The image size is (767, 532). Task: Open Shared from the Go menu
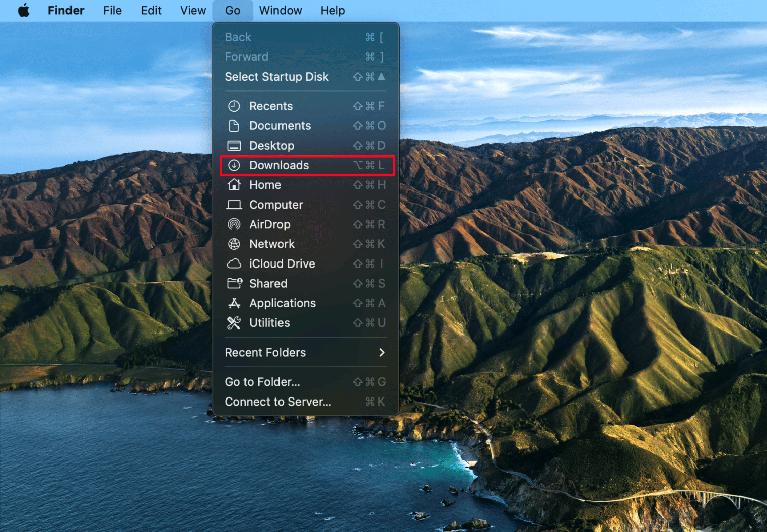coord(306,283)
